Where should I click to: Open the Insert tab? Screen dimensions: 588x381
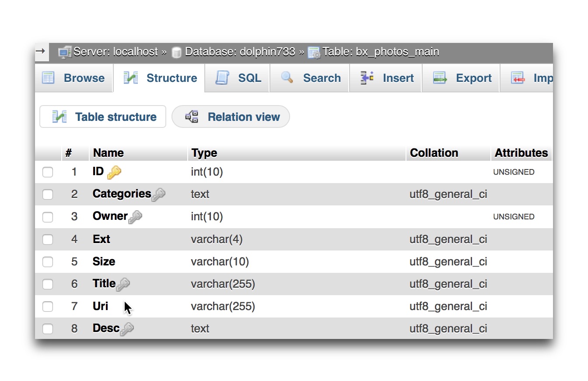tap(387, 78)
